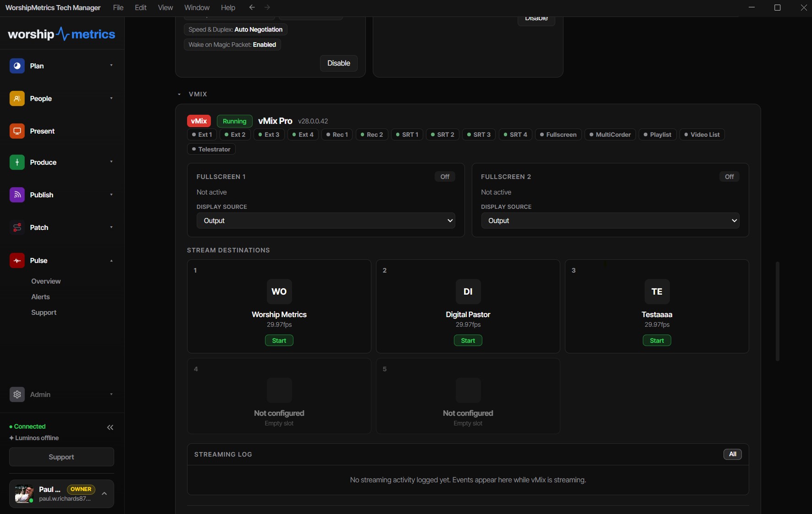The image size is (812, 514).
Task: Toggle the SRT 3 status chip
Action: coord(479,134)
